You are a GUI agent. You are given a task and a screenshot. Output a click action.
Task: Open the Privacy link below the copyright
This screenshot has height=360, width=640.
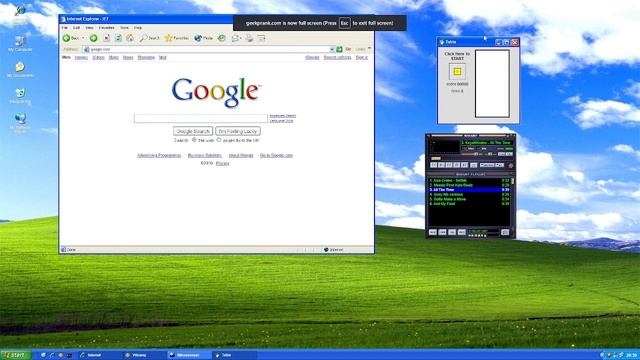tap(222, 163)
